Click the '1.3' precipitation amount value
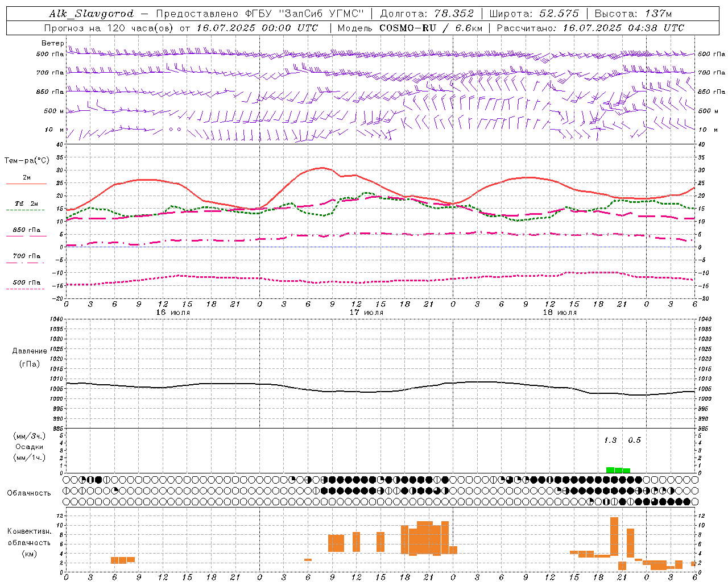This screenshot has width=728, height=582. coord(610,440)
